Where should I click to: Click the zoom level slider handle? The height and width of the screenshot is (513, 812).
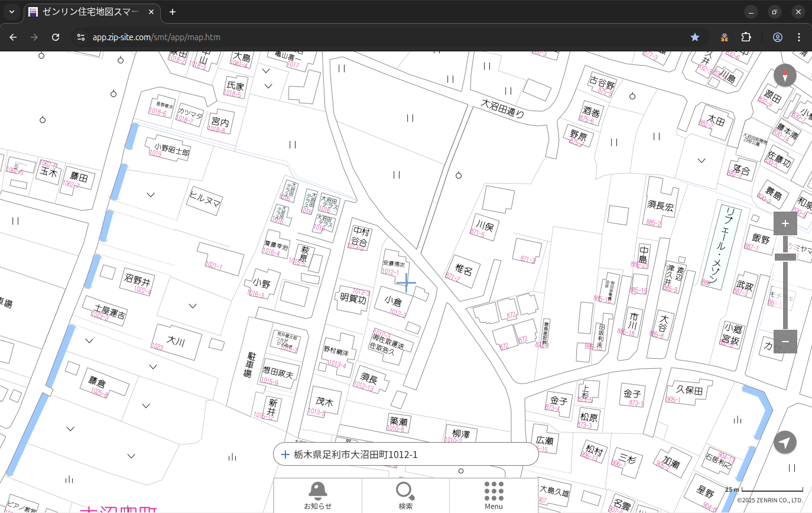click(785, 256)
